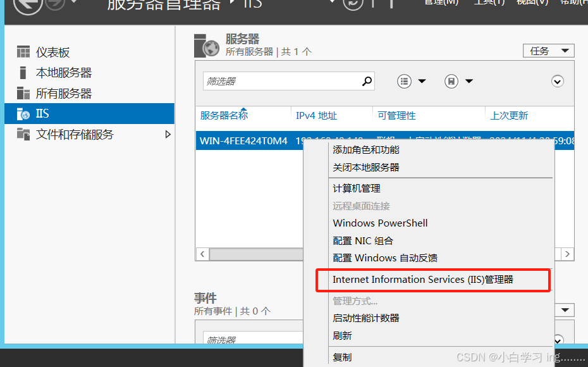Image resolution: width=588 pixels, height=367 pixels.
Task: Click the horizontal scrollbar left arrow
Action: coord(202,254)
